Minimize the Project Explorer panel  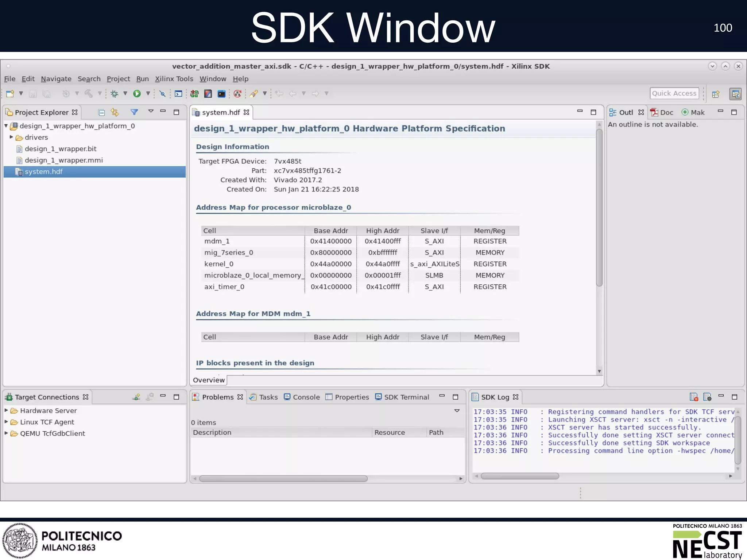(163, 111)
